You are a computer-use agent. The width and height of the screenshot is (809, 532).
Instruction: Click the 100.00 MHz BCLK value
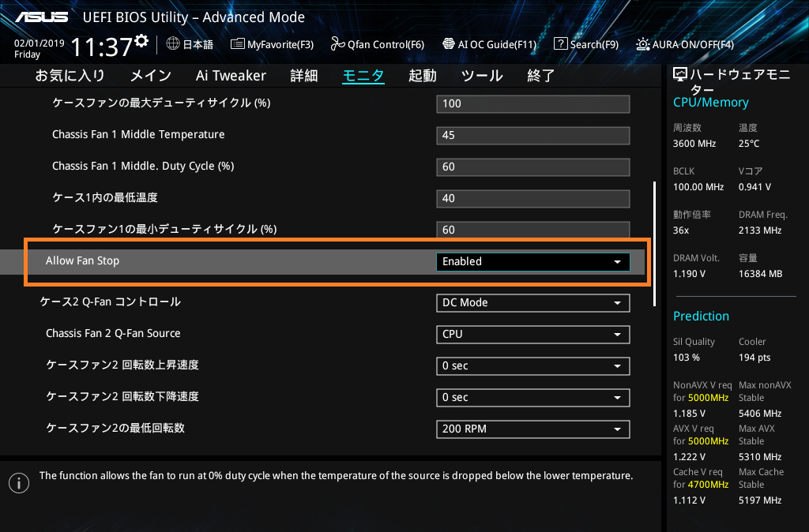click(x=698, y=187)
